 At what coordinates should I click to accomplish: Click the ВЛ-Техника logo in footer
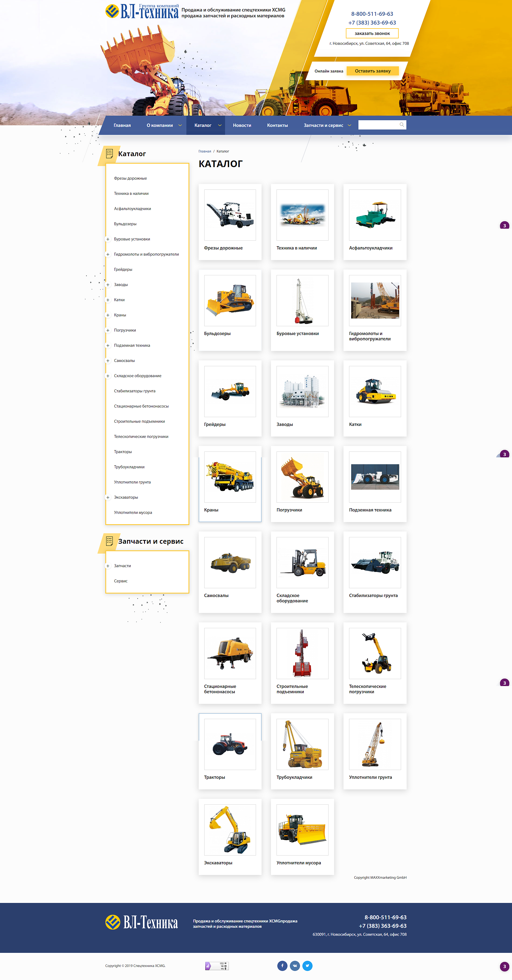click(142, 922)
